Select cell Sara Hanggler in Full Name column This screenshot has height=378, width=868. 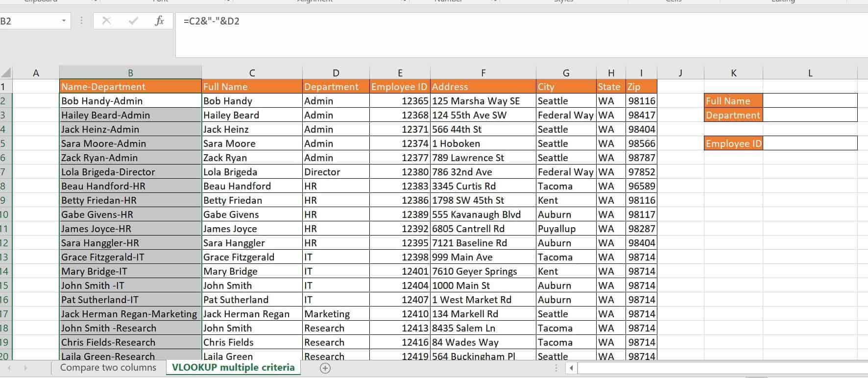pyautogui.click(x=252, y=243)
